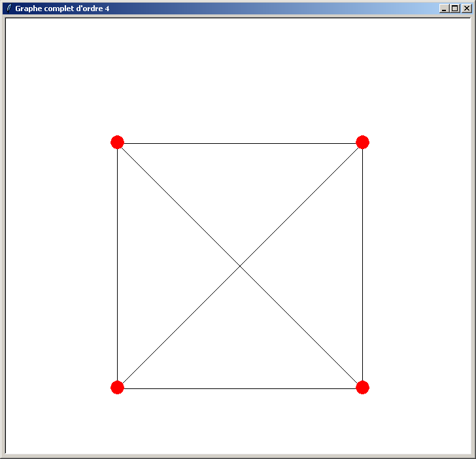476x459 pixels.
Task: Select the bottom-right red vertex
Action: pos(362,387)
